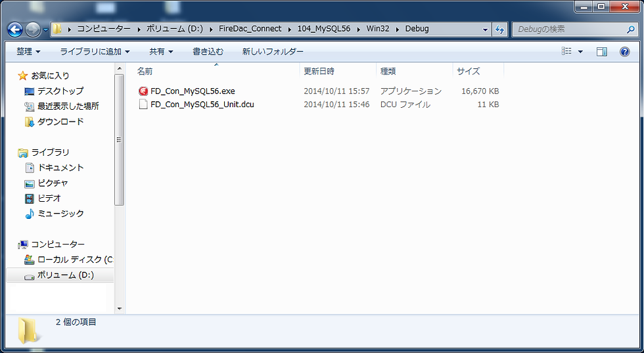Create a folder with 新しいフォルダー
644x353 pixels.
click(273, 51)
